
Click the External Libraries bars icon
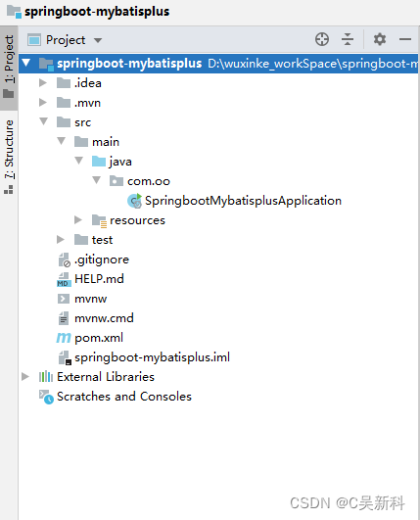[46, 377]
